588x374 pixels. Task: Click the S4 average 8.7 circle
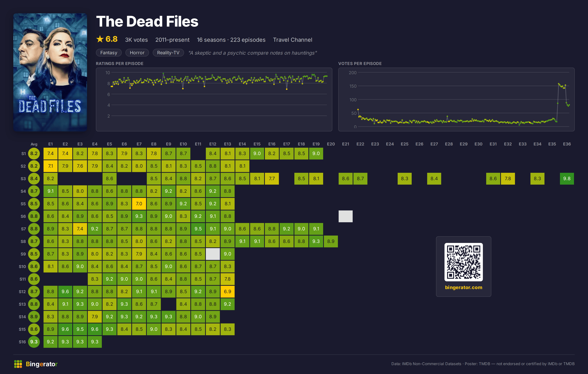coord(34,191)
